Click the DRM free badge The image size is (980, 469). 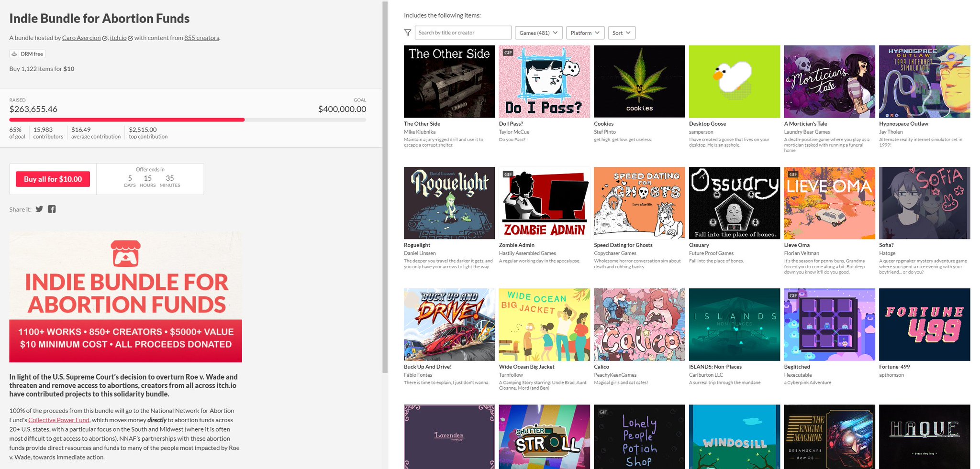27,54
